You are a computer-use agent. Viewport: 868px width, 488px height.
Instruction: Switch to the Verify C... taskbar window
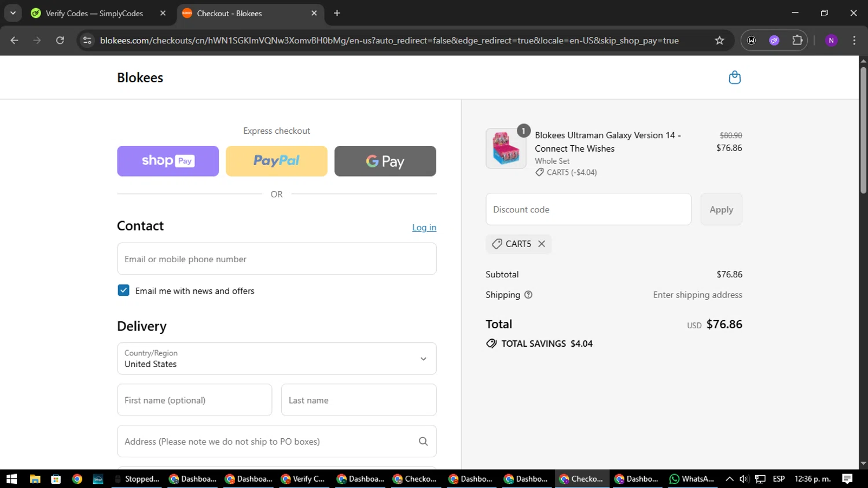tap(303, 479)
